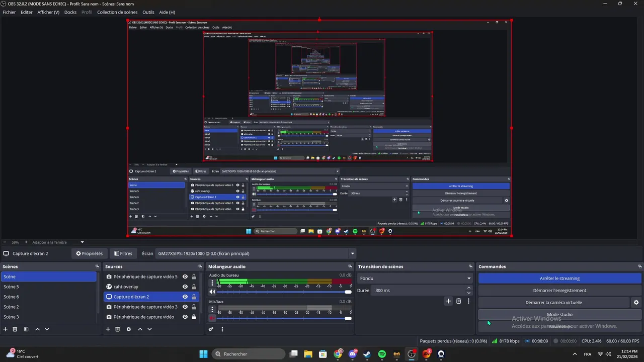Open scene filters icon in Scènes panel
This screenshot has width=644, height=362.
point(26,329)
